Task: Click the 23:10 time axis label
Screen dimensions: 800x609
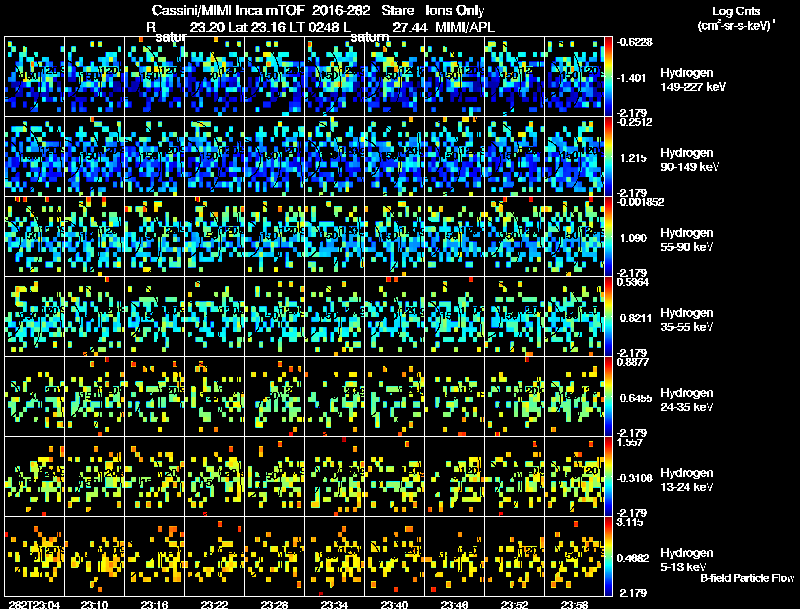Action: tap(94, 604)
